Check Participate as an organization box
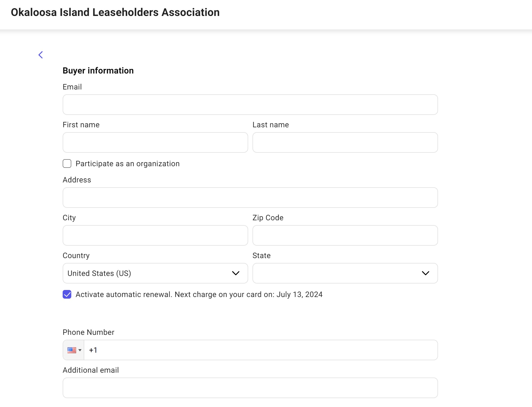532x407 pixels. point(67,164)
